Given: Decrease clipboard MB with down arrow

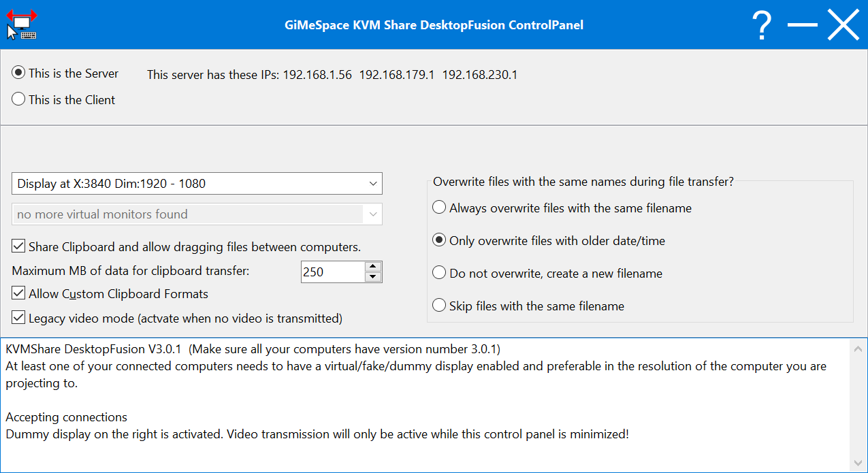Looking at the screenshot, I should (x=373, y=277).
